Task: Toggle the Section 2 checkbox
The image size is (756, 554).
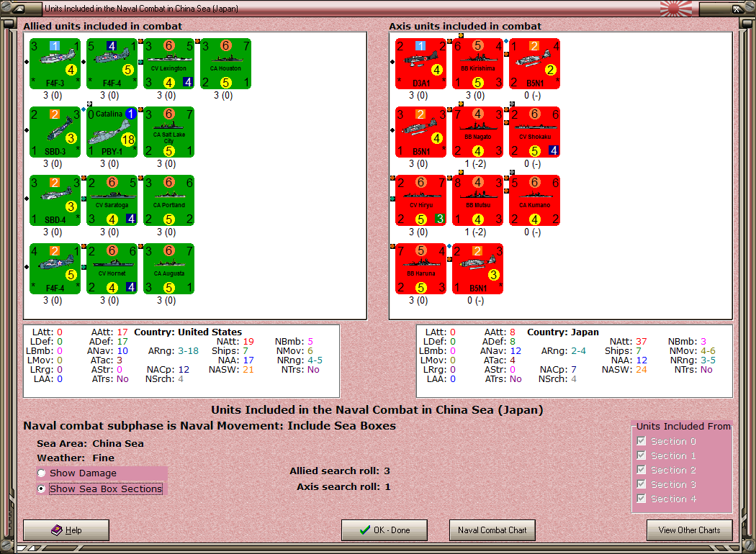Action: 642,470
